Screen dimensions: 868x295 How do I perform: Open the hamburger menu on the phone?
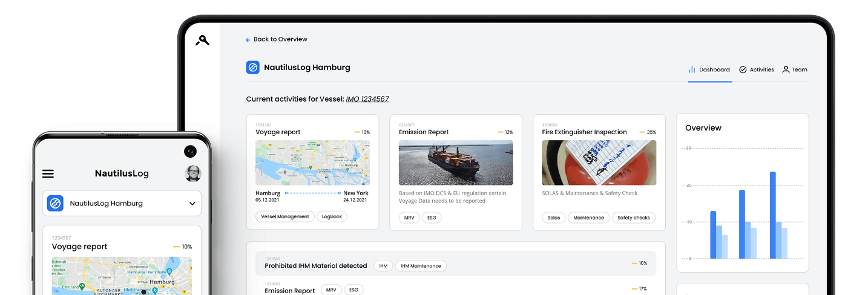click(48, 173)
